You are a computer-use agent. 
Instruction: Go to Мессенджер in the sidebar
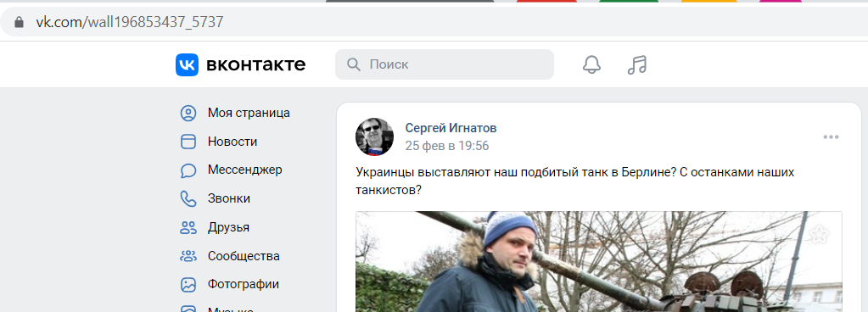244,170
